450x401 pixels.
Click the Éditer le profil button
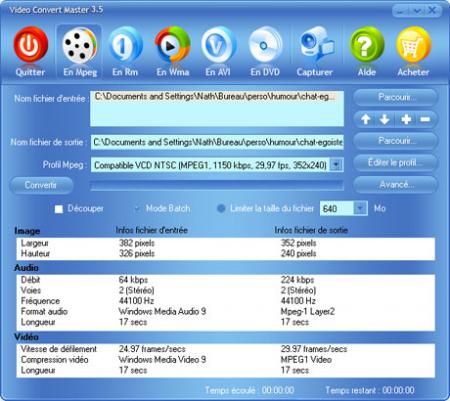[x=395, y=163]
